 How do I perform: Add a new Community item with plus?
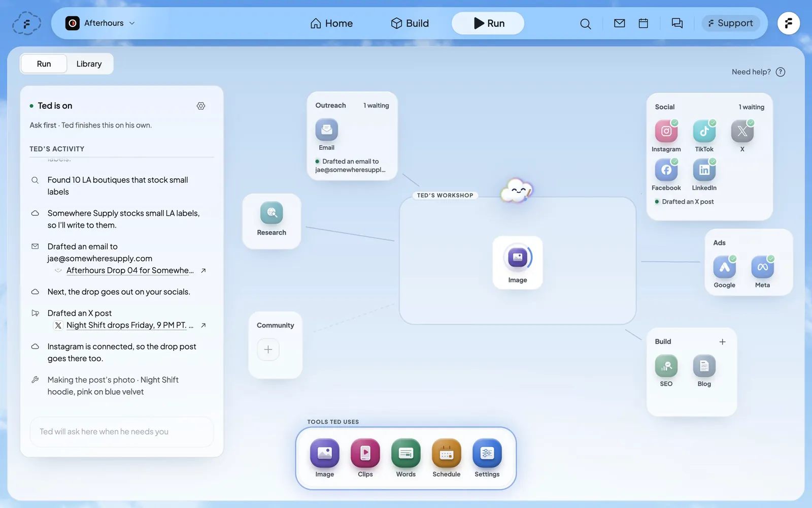pyautogui.click(x=268, y=350)
